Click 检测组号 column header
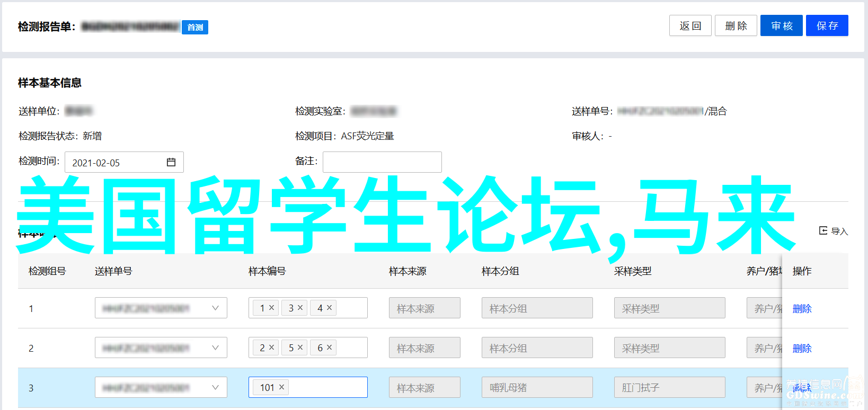 [47, 271]
